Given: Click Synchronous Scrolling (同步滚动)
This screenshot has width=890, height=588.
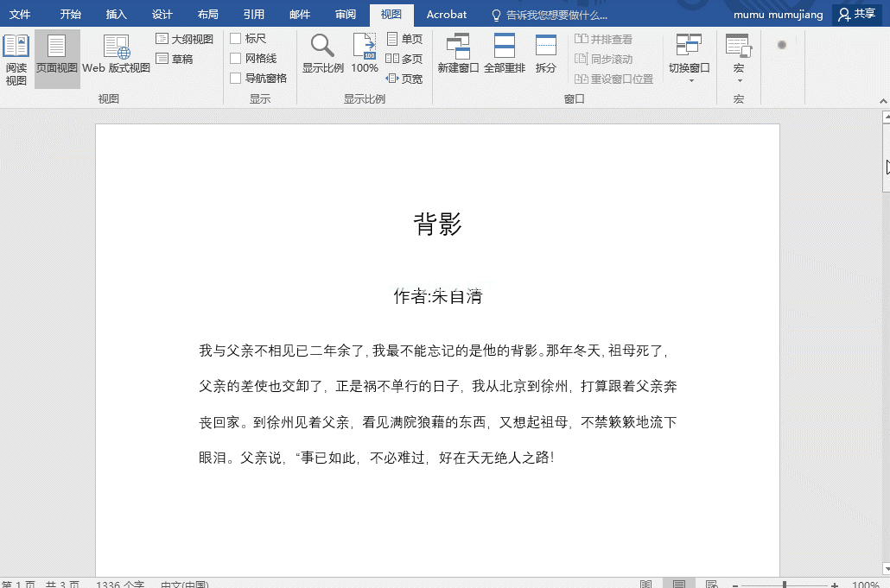Looking at the screenshot, I should coord(603,59).
